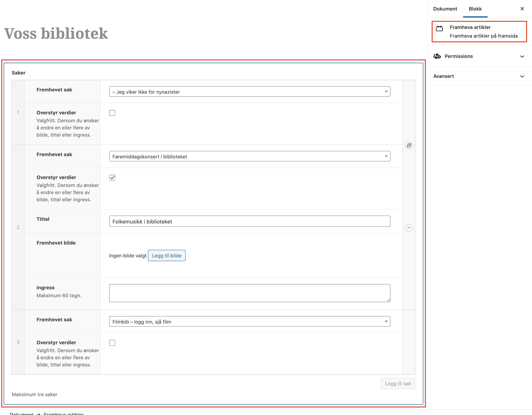
Task: Close the settings sidebar
Action: coord(522,9)
